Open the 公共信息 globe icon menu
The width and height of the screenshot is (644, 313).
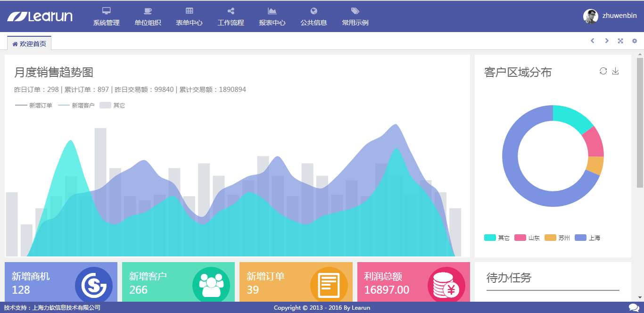[x=314, y=16]
